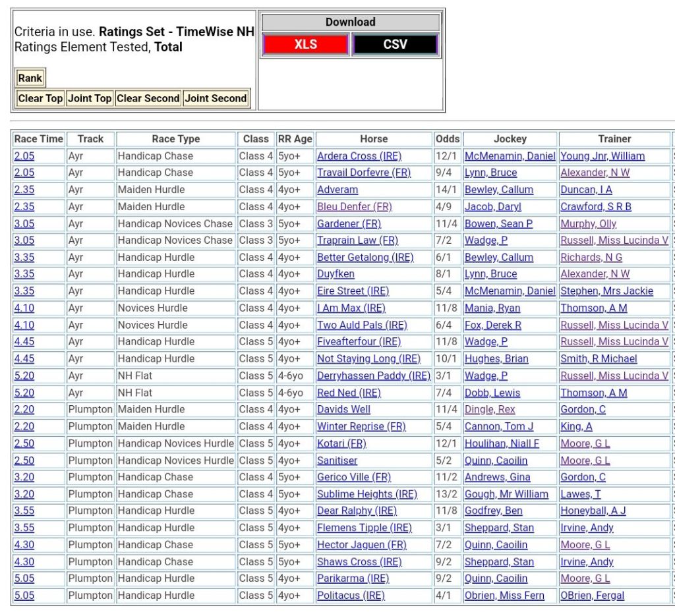Choose the Joint Second filter button
This screenshot has width=675, height=616.
pyautogui.click(x=216, y=98)
